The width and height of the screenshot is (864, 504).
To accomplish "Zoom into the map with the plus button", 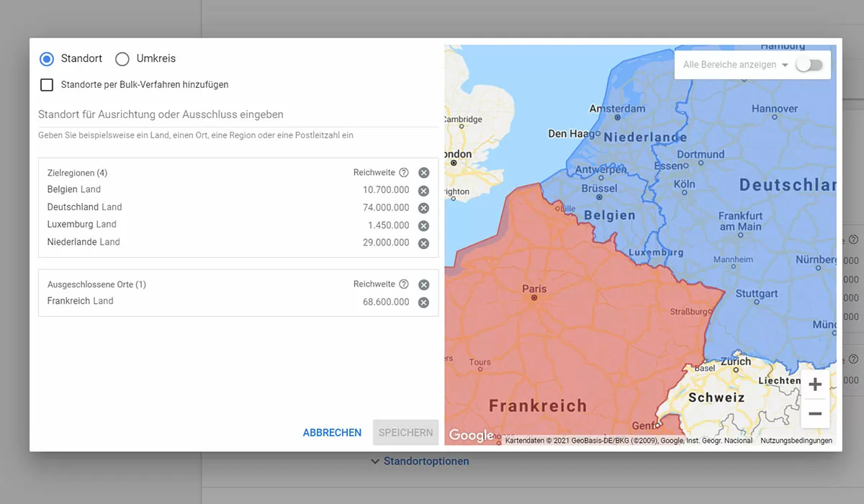I will [x=814, y=384].
